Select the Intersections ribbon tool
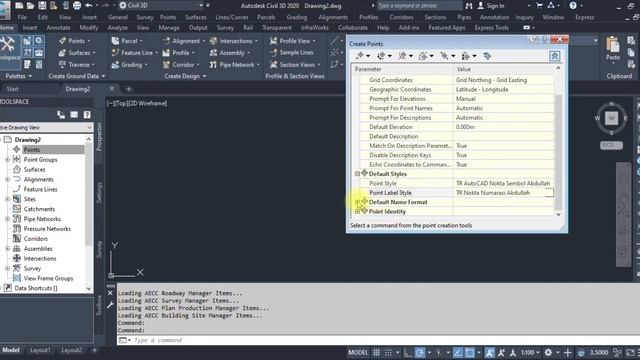This screenshot has width=640, height=360. [x=233, y=41]
